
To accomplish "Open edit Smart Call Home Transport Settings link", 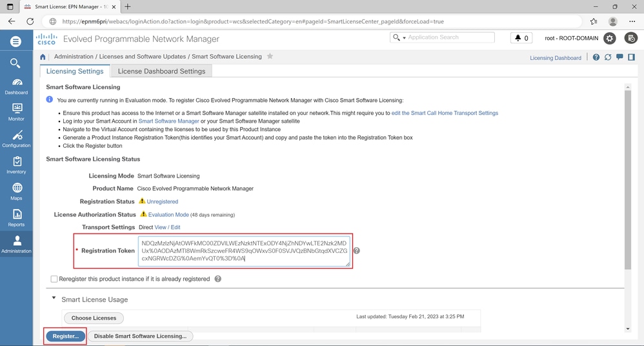I will (445, 113).
